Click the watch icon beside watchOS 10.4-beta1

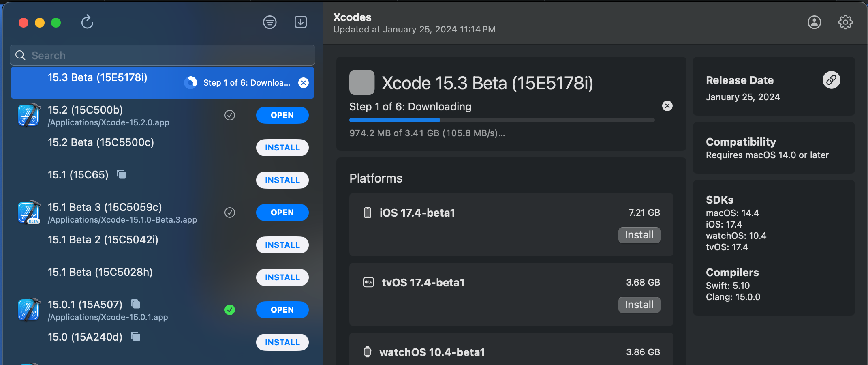pos(368,352)
